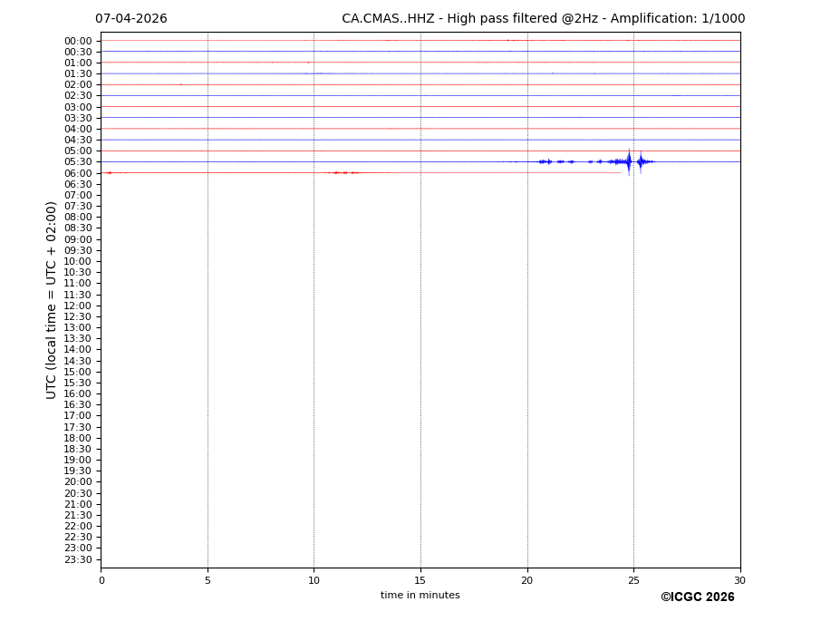Click the blue wave cluster near minute 21 on 05:30

pos(545,161)
